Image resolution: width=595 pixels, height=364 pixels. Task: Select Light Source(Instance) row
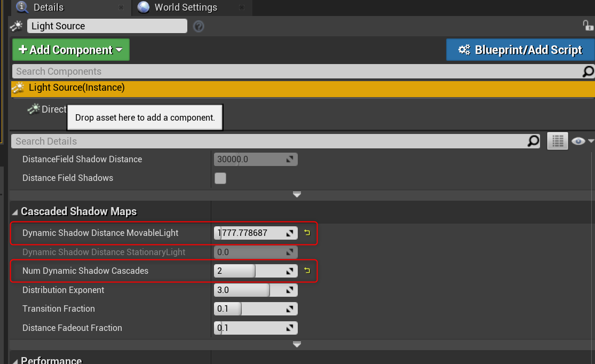[303, 88]
